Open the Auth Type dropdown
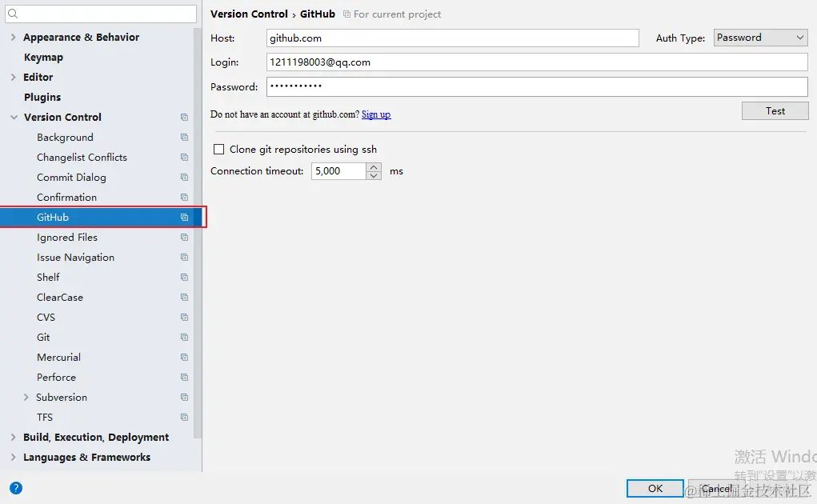 coord(760,38)
